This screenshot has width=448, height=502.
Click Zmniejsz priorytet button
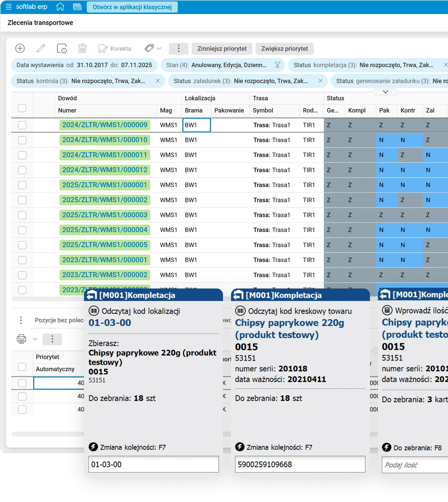[222, 49]
